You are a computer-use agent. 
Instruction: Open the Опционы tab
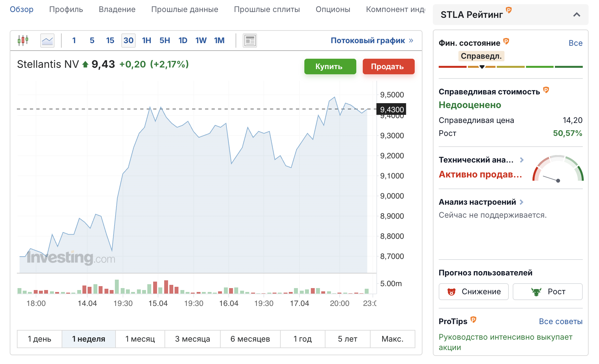pyautogui.click(x=333, y=9)
